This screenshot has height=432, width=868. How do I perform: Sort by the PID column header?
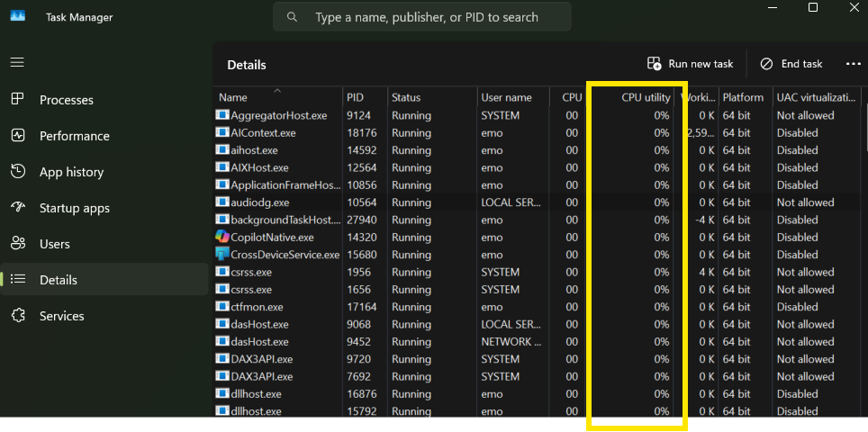(x=356, y=97)
